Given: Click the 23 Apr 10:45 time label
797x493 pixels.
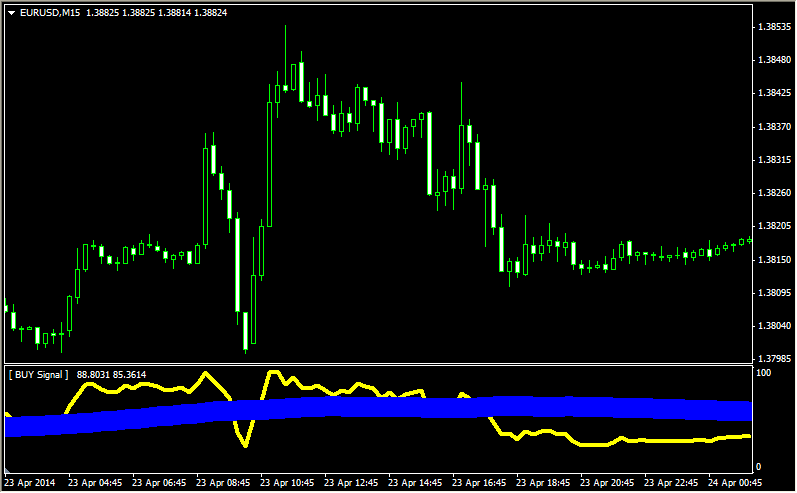Looking at the screenshot, I should tap(287, 483).
